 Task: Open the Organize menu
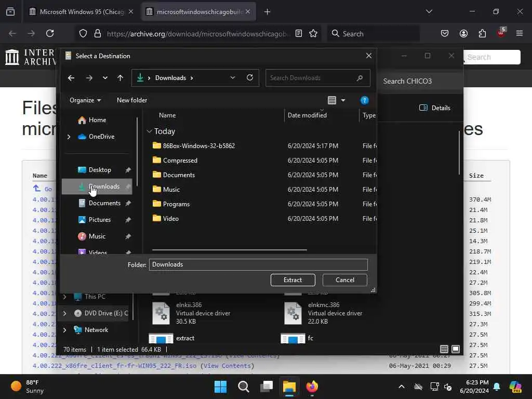point(85,100)
